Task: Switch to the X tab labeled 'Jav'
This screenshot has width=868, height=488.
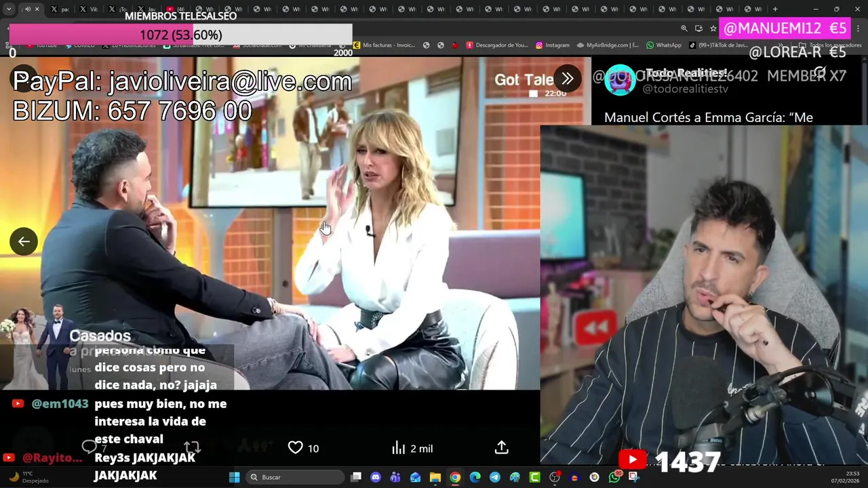Action: point(147,9)
